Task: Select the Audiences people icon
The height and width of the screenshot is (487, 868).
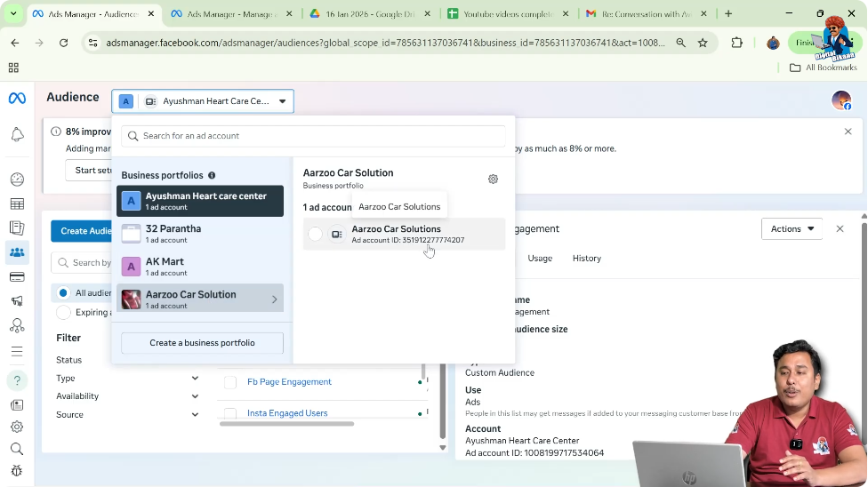Action: point(17,252)
